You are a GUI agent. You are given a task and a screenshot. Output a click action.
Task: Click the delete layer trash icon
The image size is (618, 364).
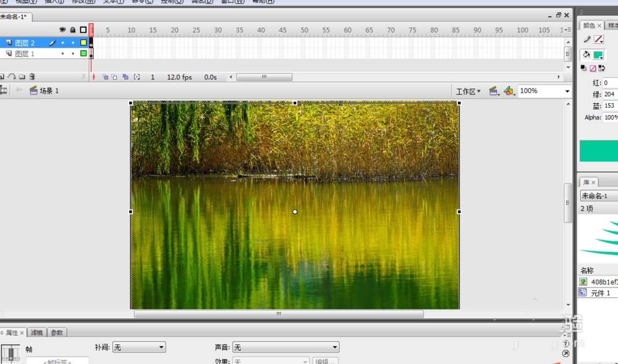tap(32, 77)
